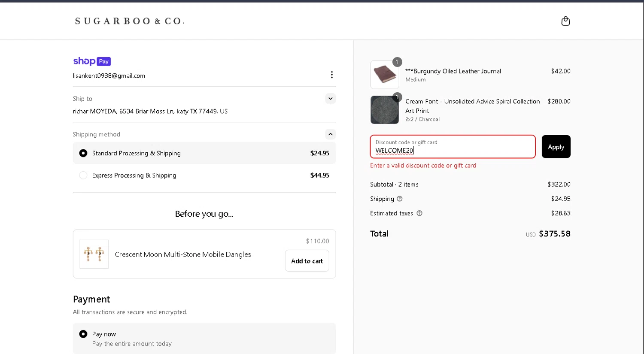The height and width of the screenshot is (354, 644).
Task: Click the Shop Pay logo
Action: (92, 61)
